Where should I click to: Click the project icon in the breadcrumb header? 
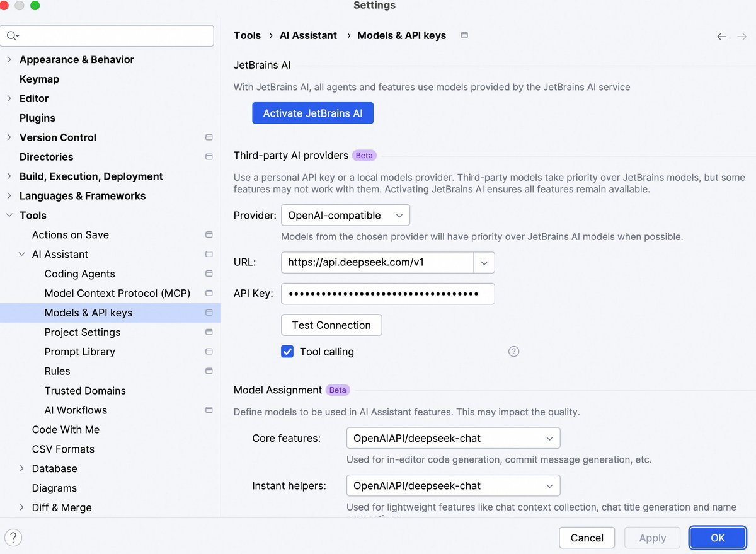point(464,35)
